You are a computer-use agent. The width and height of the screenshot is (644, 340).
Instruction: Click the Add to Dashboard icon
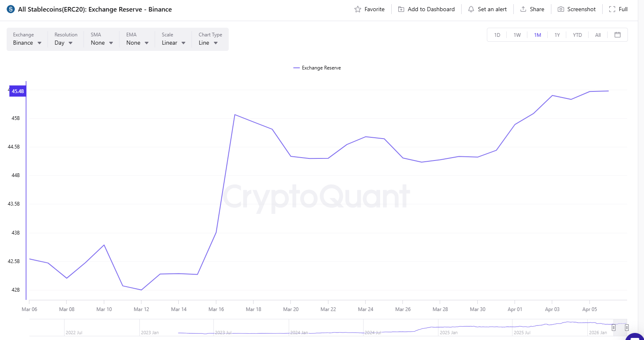coord(400,9)
